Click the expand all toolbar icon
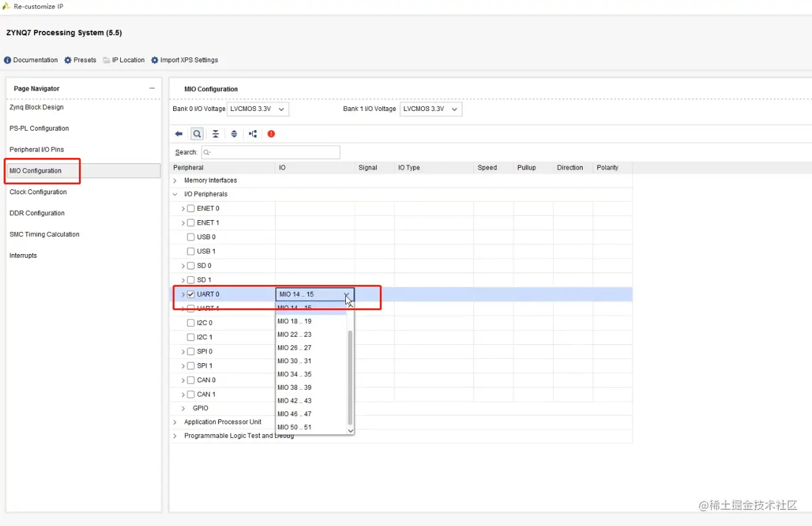 click(234, 134)
